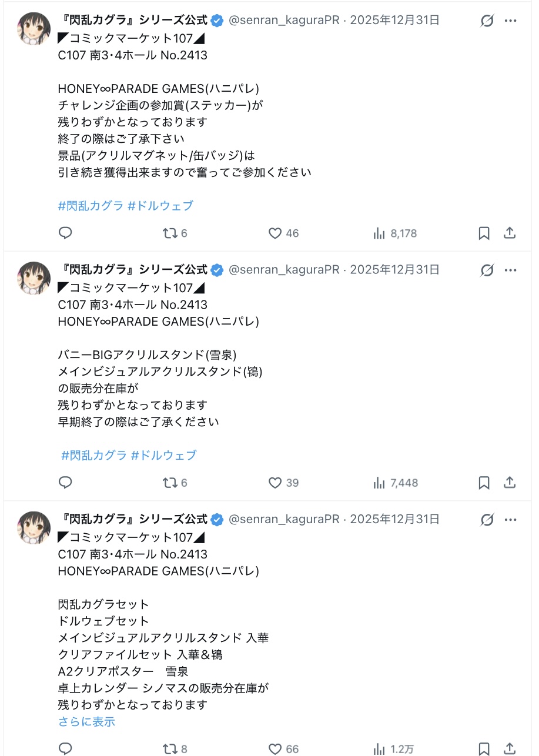Screen dimensions: 539x756
Task: Open more options menu on third post
Action: 510,520
